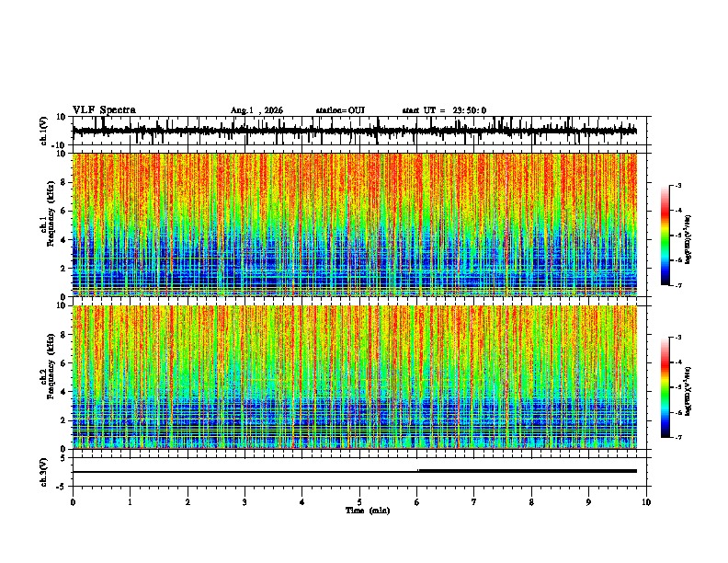
Task: Click tick label 1 on the Time axis
Action: [x=130, y=502]
